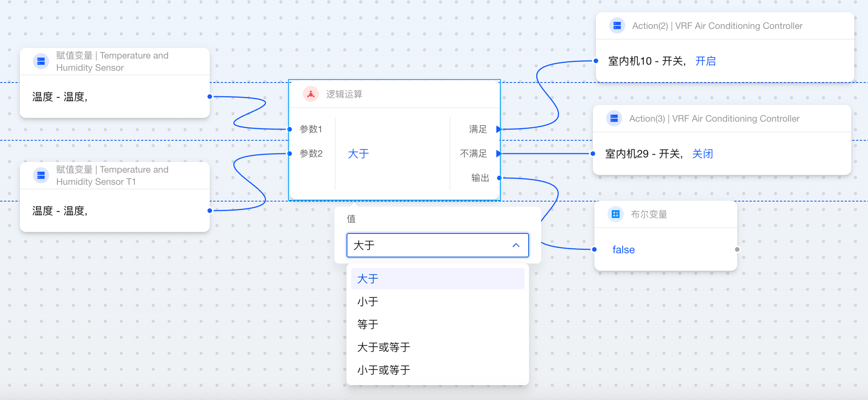Select 等于 from the dropdown list

368,324
